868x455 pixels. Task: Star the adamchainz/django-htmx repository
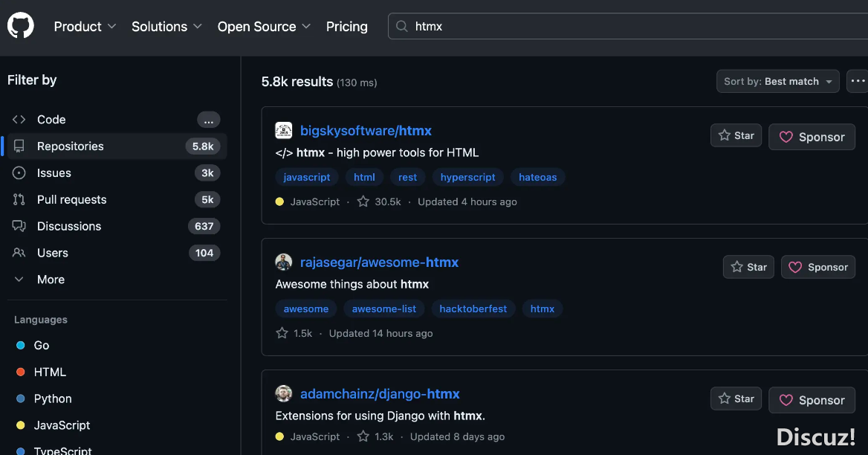(x=736, y=398)
